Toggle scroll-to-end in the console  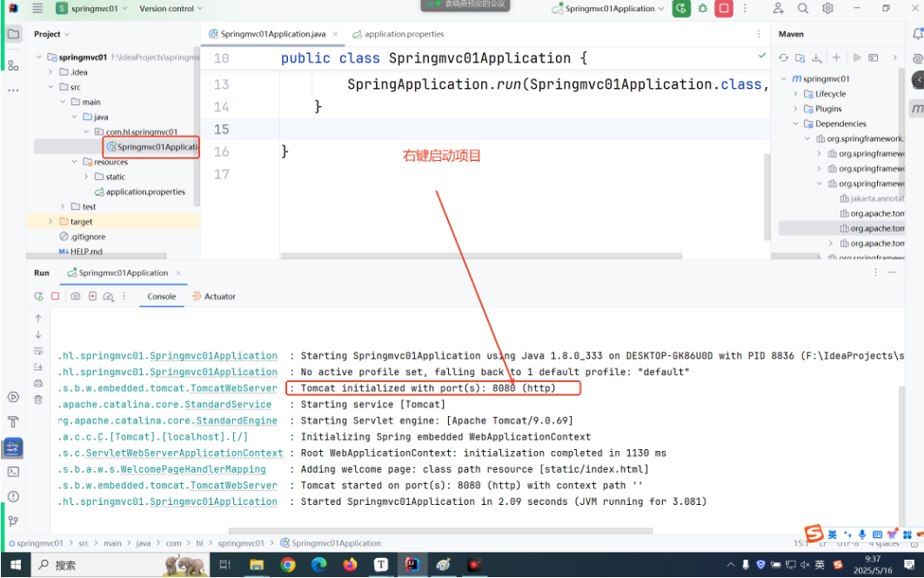coord(38,366)
